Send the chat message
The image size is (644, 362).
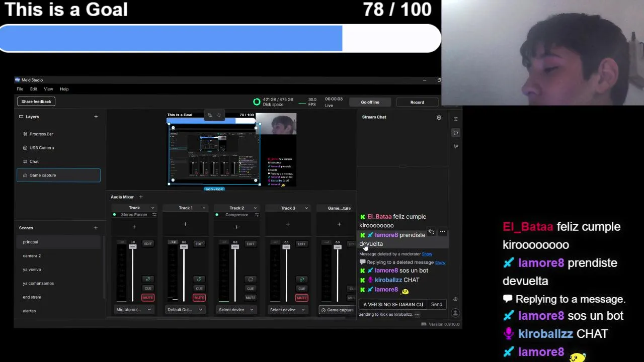[437, 305]
